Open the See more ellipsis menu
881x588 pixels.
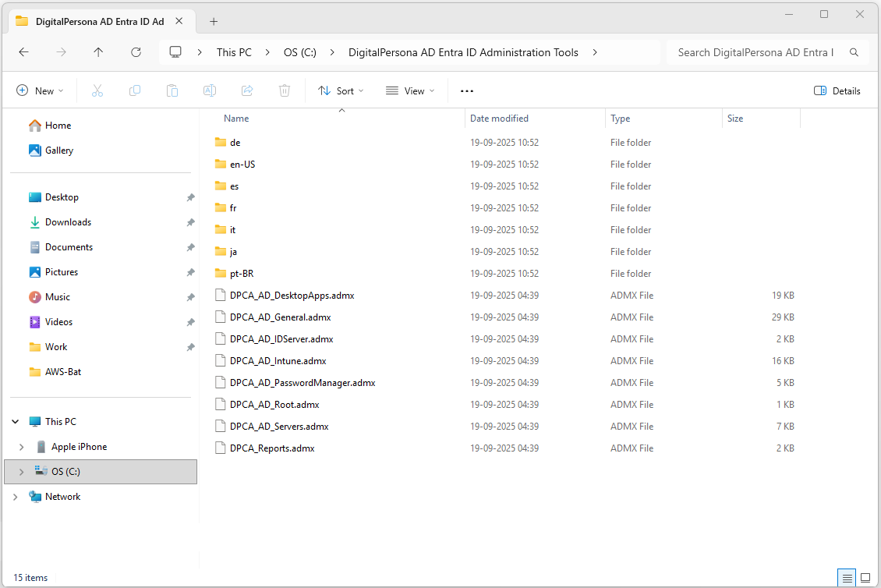click(467, 91)
